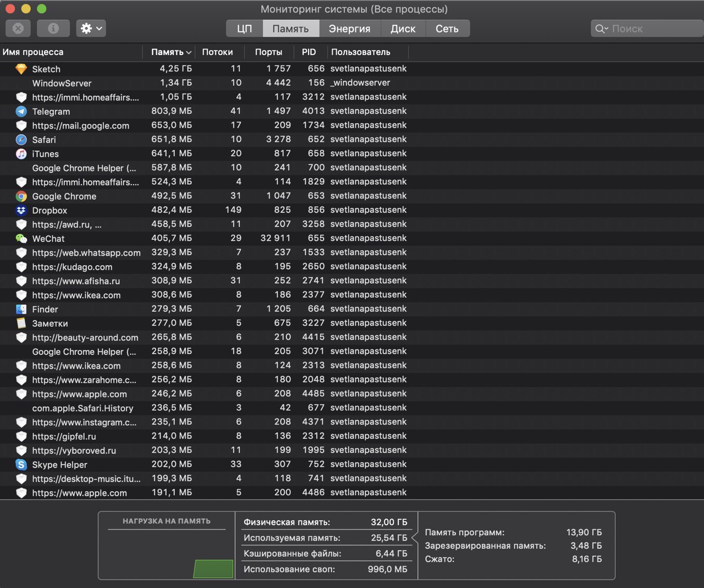This screenshot has height=588, width=704.
Task: Click Зарезервированная память 3,48 ГБ value
Action: [x=586, y=546]
